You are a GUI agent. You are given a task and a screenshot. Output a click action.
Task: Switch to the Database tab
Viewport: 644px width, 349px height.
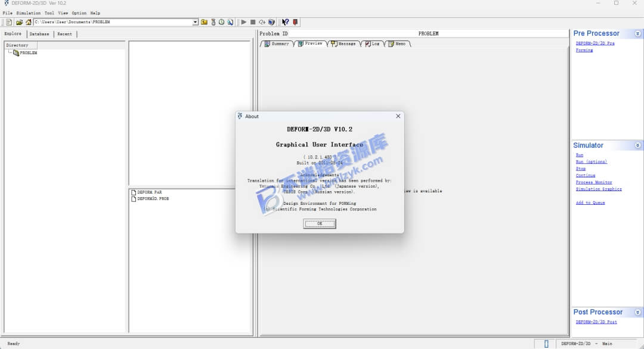pos(39,34)
